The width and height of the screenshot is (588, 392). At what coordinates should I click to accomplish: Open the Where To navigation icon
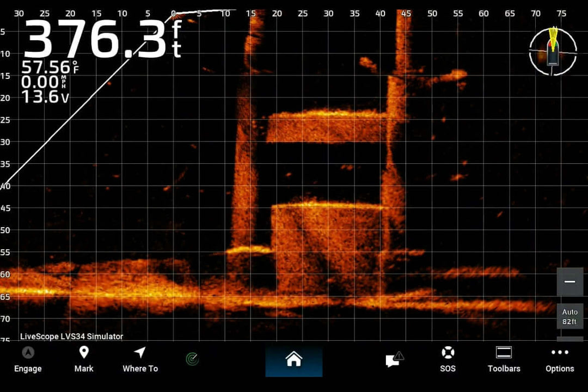[140, 360]
